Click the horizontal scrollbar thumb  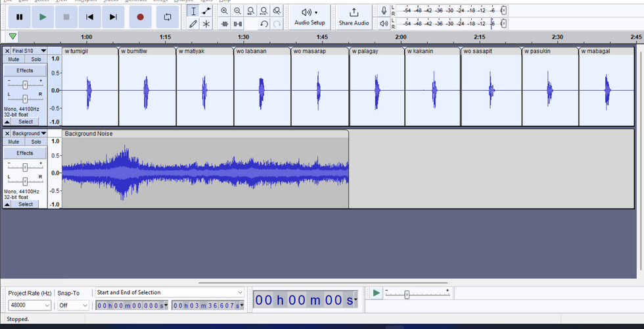(323, 283)
